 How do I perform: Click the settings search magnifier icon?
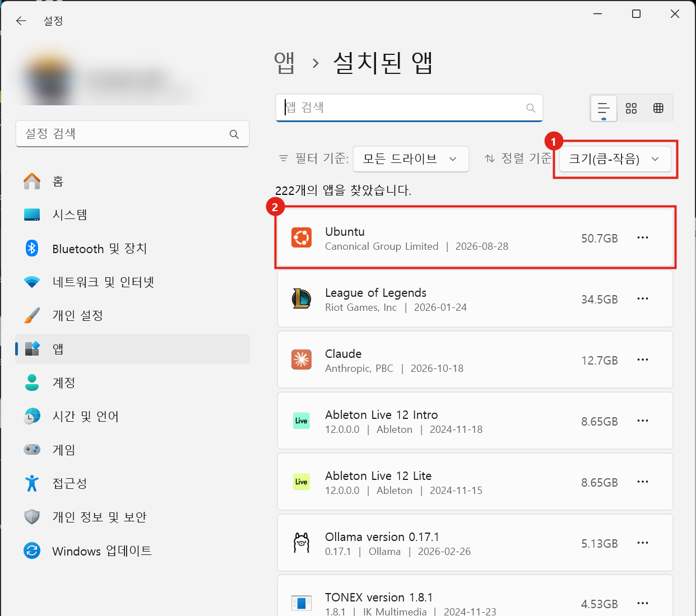coord(234,134)
